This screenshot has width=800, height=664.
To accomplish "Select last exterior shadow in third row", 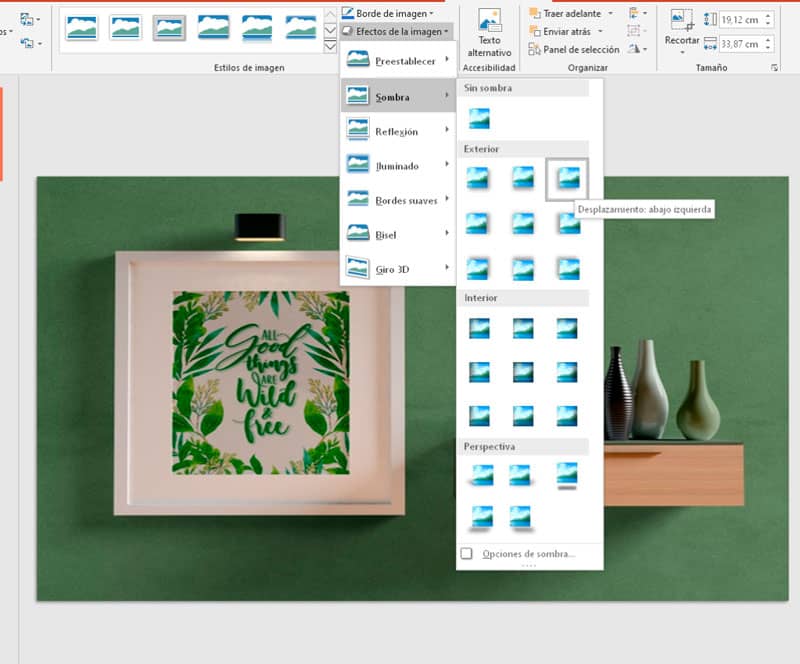I will [x=568, y=268].
